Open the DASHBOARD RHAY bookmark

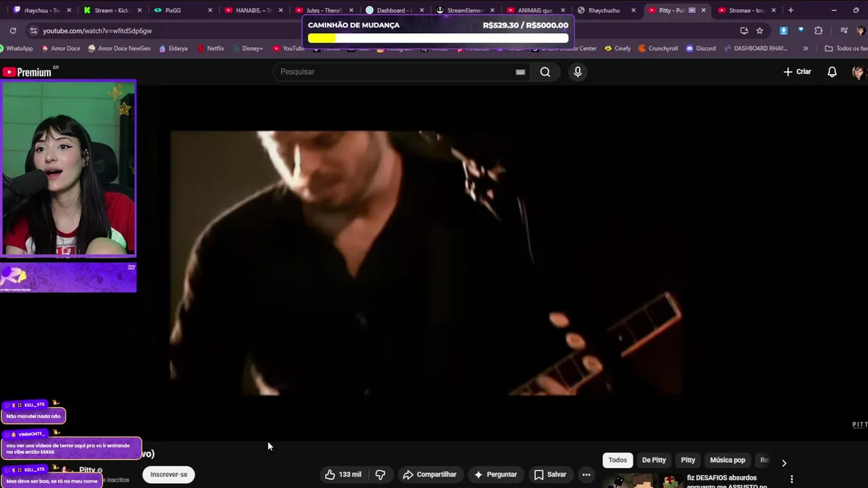(755, 48)
